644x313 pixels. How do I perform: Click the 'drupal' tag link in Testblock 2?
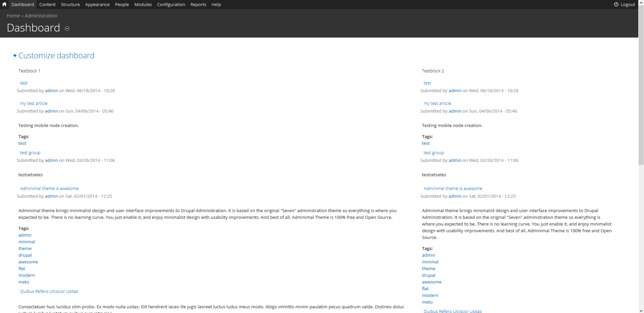pyautogui.click(x=428, y=275)
